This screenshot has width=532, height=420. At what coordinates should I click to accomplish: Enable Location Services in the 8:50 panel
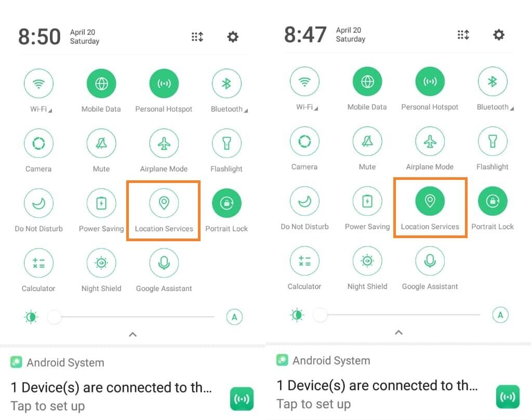164,203
